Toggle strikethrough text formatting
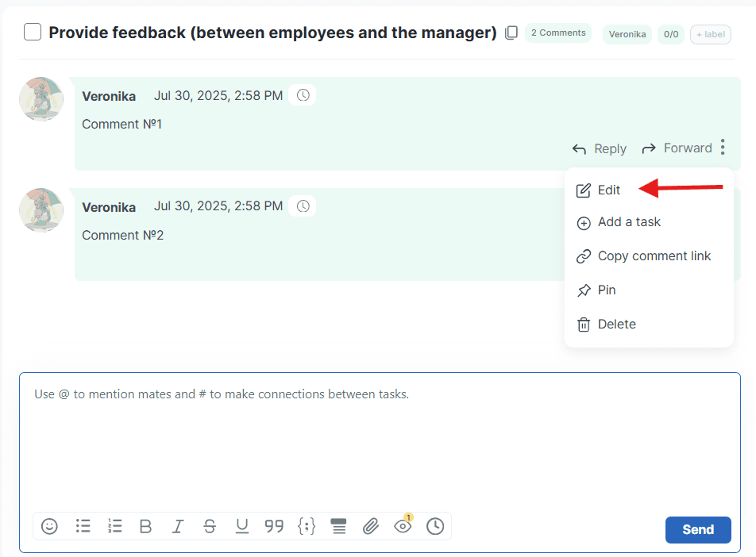Image resolution: width=756 pixels, height=557 pixels. point(210,526)
